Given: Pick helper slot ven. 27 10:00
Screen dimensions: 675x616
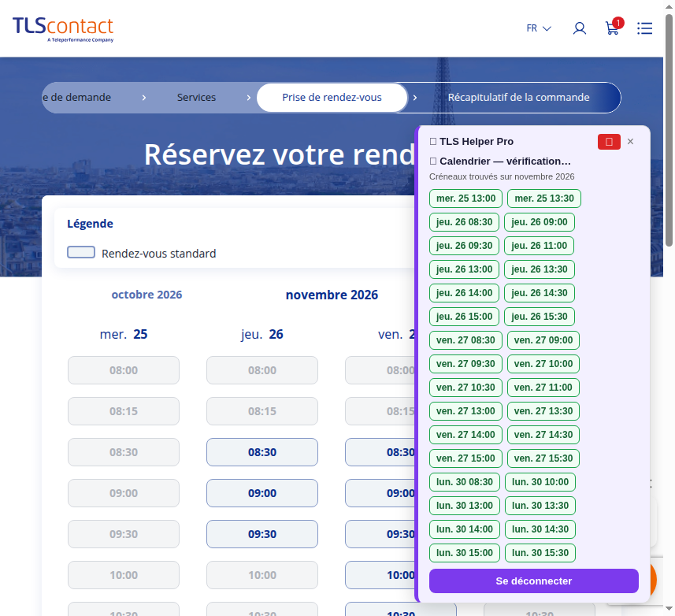Looking at the screenshot, I should pyautogui.click(x=543, y=364).
